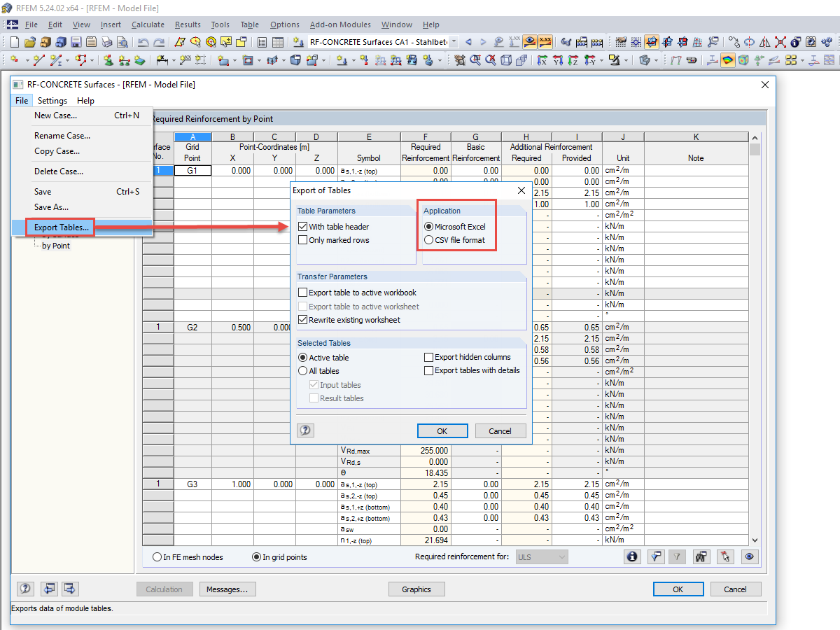Click Cancel button of RF-CONCRETE Surfaces window
Image resolution: width=840 pixels, height=630 pixels.
coord(736,589)
